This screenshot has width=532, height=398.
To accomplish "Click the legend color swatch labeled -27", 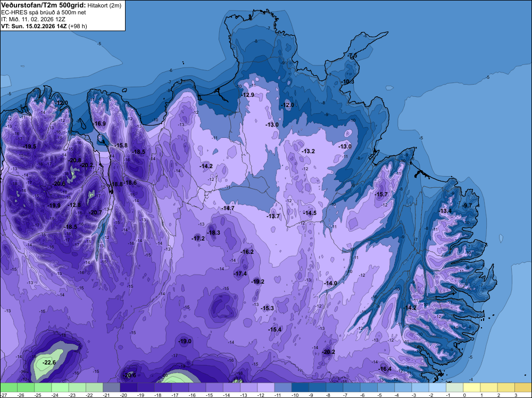I will pos(9,387).
